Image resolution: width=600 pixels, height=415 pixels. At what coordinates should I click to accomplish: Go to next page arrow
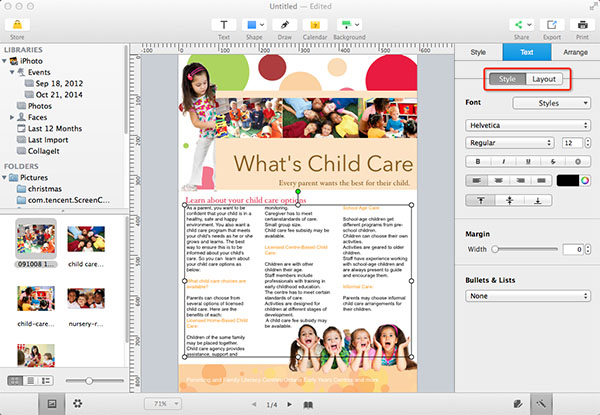pyautogui.click(x=289, y=403)
